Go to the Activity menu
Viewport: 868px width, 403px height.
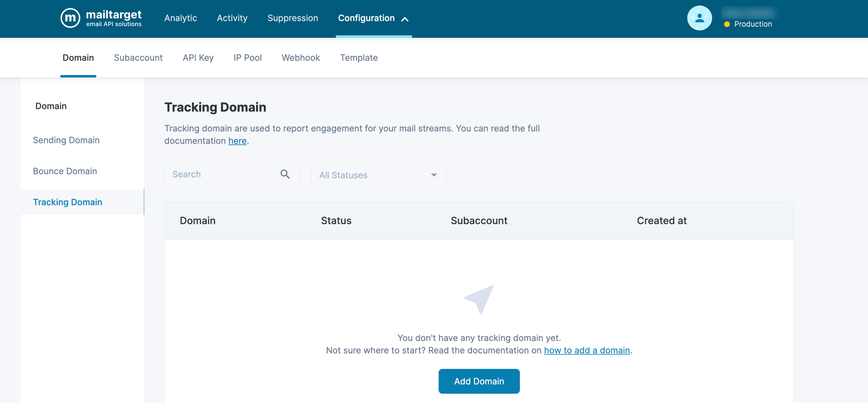(232, 18)
